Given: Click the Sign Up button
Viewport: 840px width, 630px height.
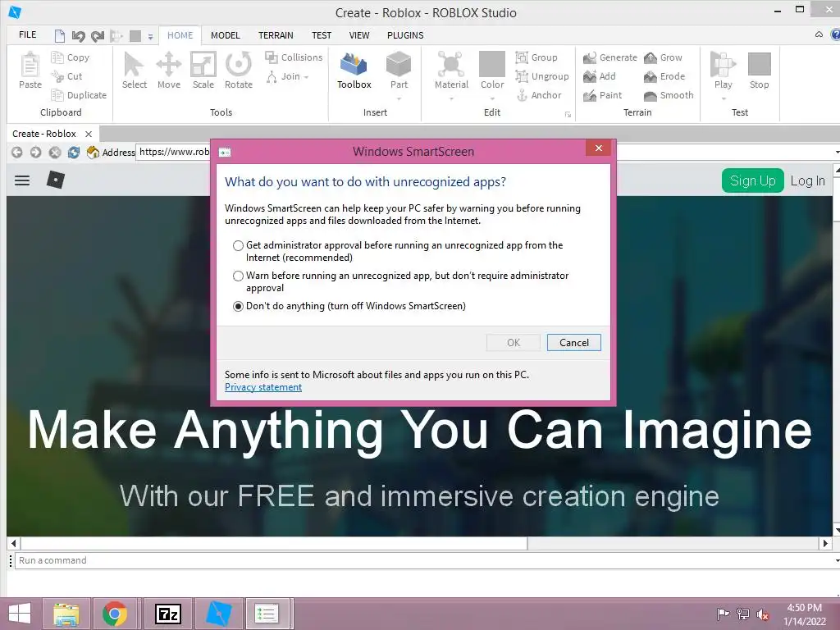Looking at the screenshot, I should (x=753, y=180).
